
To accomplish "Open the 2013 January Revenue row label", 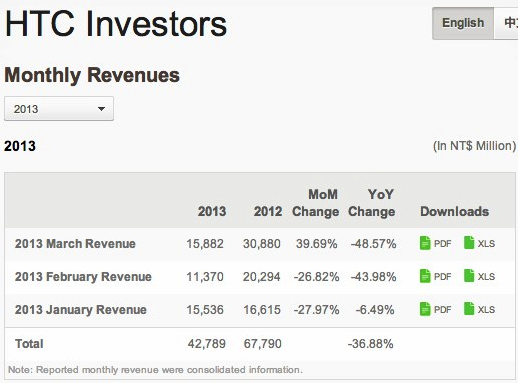I will pyautogui.click(x=81, y=310).
